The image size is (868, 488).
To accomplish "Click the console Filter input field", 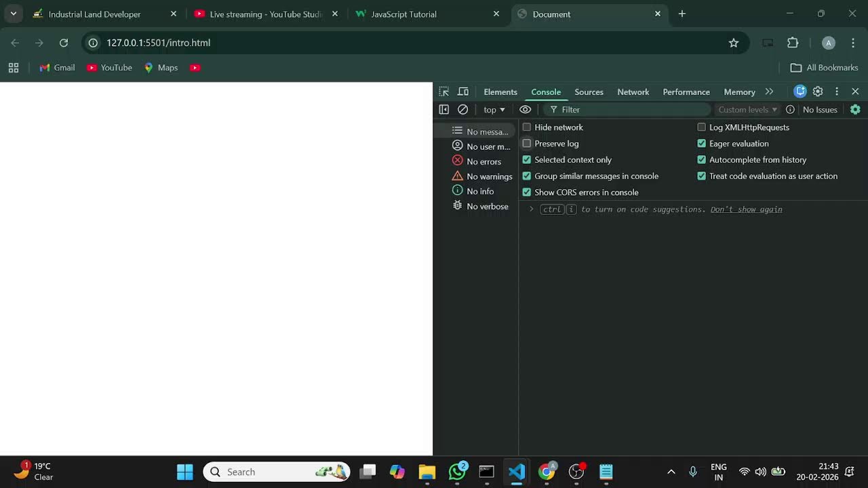I will (x=627, y=109).
